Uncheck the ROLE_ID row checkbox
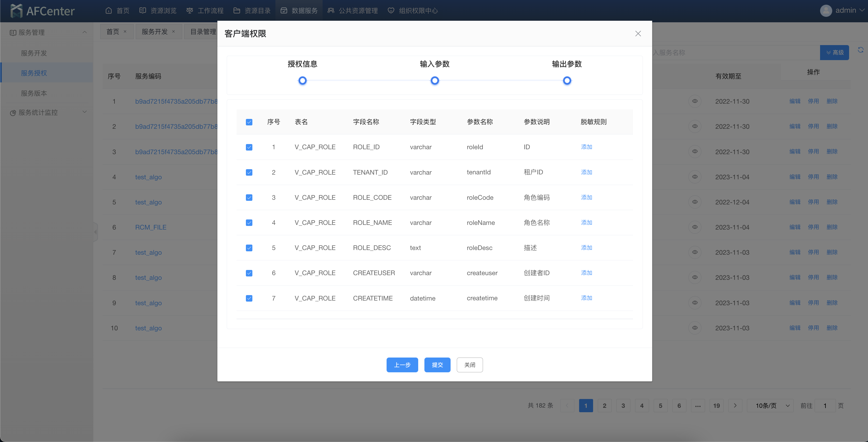 249,147
